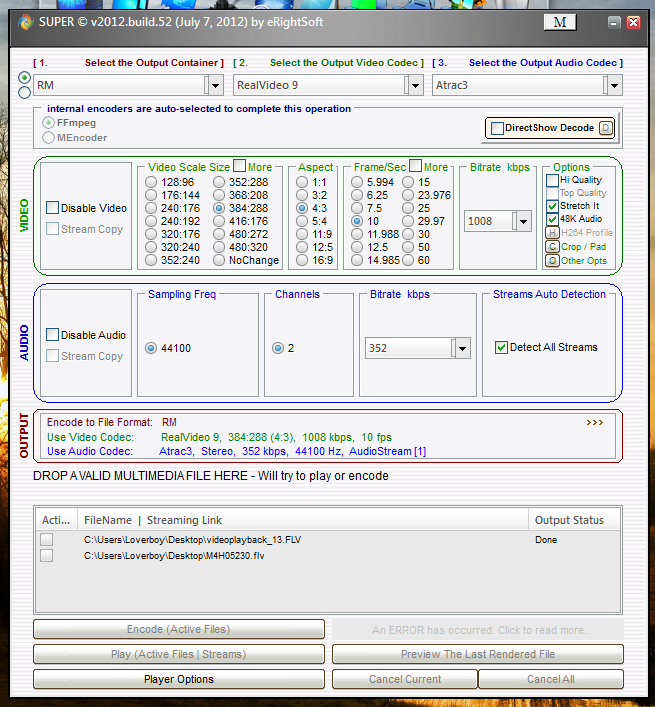This screenshot has width=655, height=707.
Task: Check the Disable Video option
Action: [53, 208]
